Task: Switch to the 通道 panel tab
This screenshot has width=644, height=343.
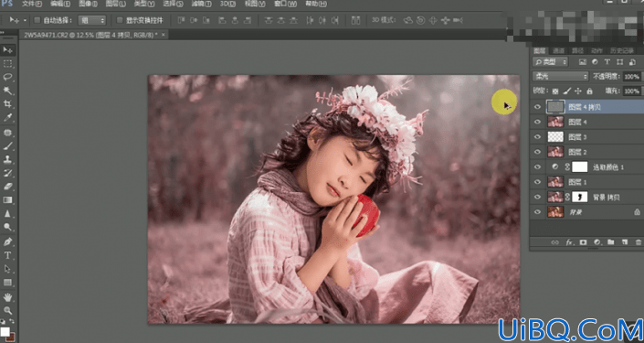Action: pyautogui.click(x=558, y=50)
